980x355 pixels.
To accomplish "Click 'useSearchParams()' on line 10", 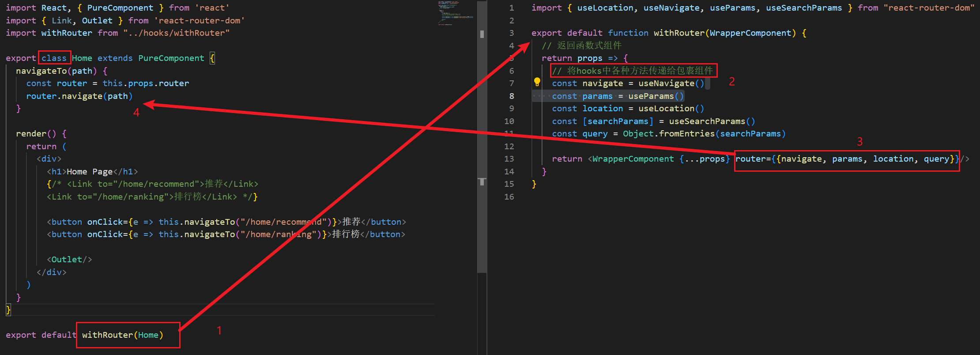I will (712, 121).
